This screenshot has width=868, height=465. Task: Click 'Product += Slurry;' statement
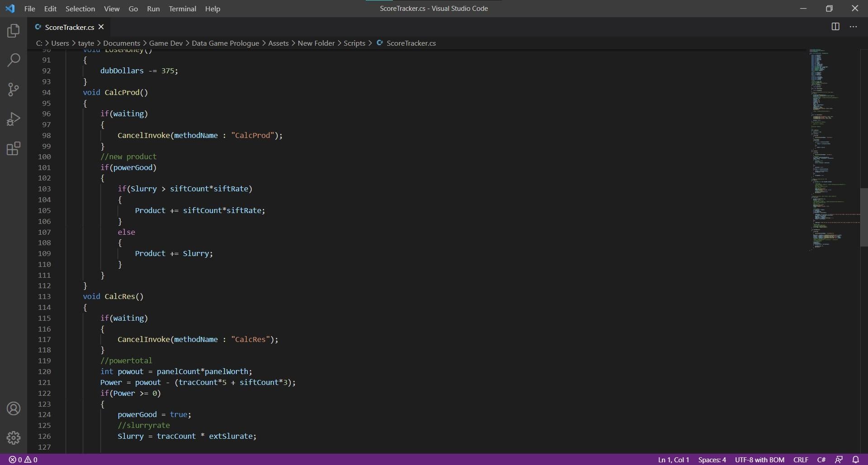[174, 253]
